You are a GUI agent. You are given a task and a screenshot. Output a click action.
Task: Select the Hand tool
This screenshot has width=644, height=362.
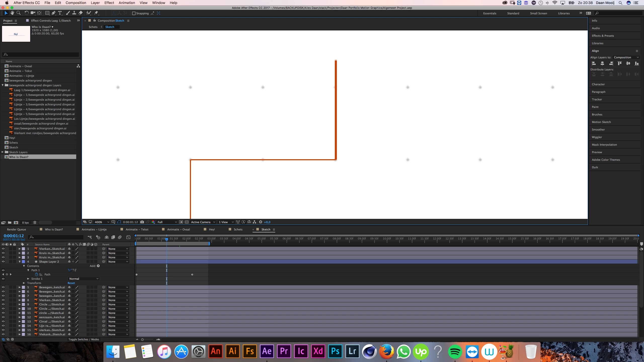click(12, 13)
